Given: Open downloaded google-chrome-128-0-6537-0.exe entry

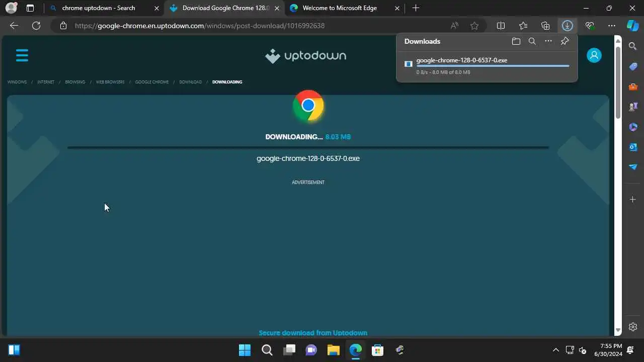Looking at the screenshot, I should [487, 66].
